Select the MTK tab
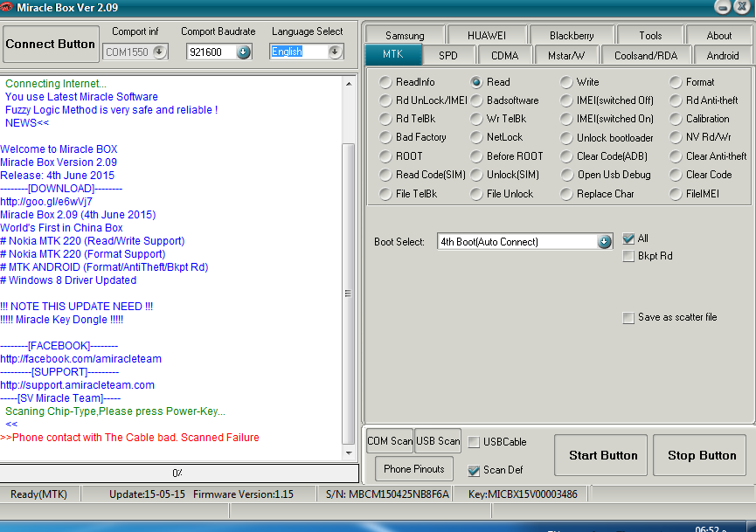The image size is (756, 532). pos(393,54)
